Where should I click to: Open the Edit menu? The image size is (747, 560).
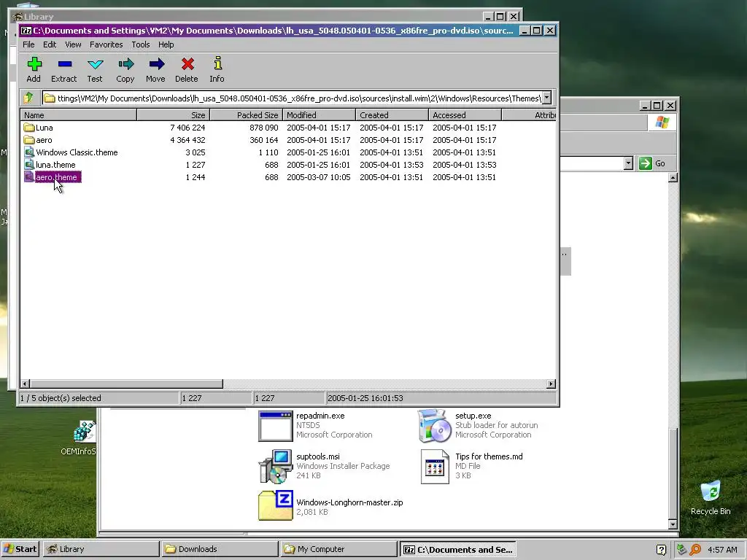50,44
